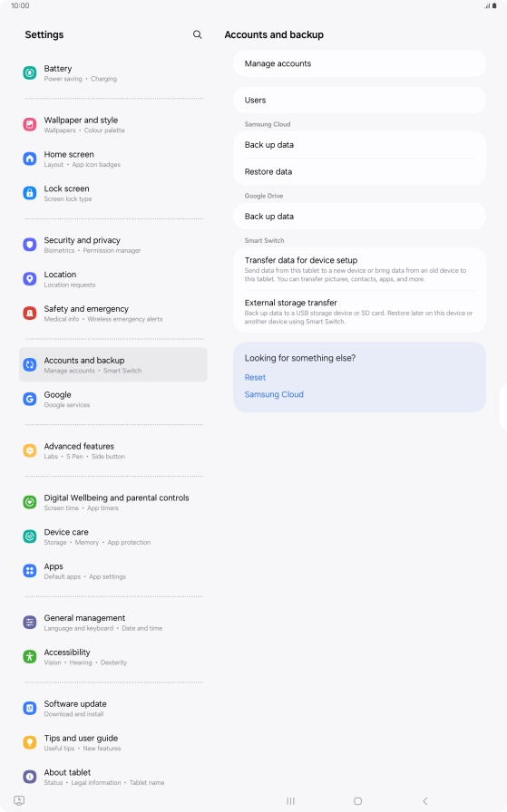Image resolution: width=507 pixels, height=812 pixels.
Task: Open Advanced features in the sidebar
Action: tap(113, 450)
